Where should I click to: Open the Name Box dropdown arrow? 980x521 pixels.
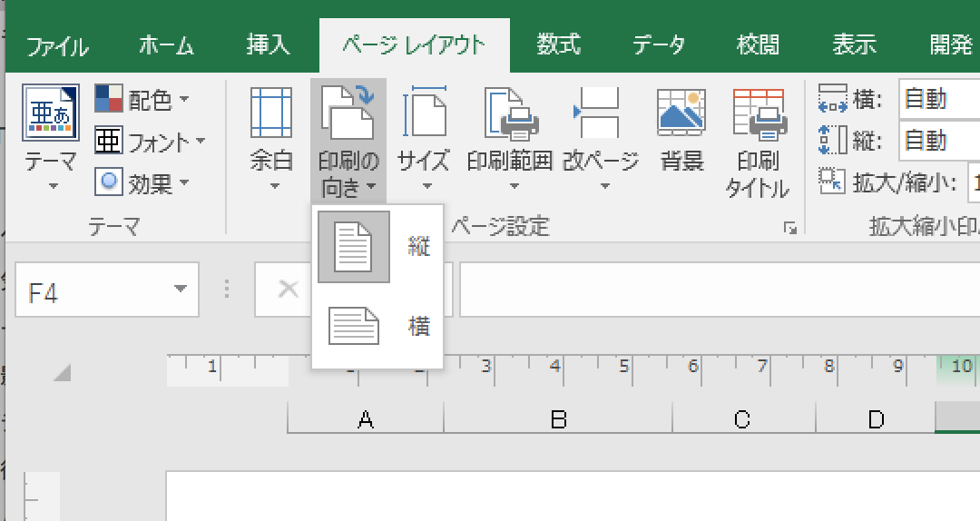[181, 290]
